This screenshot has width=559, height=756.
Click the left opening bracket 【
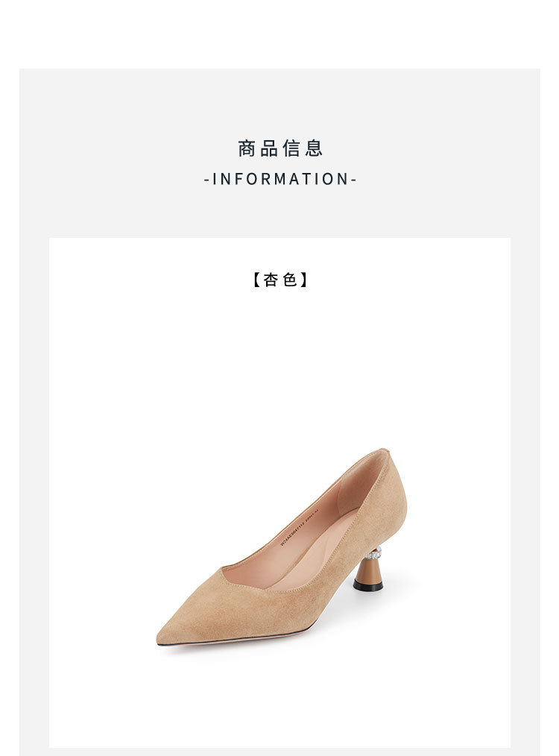point(256,279)
